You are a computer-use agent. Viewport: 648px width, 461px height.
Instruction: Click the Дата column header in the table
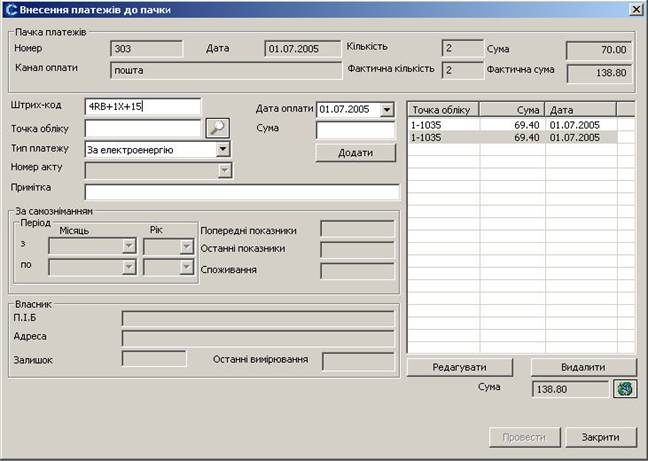581,110
